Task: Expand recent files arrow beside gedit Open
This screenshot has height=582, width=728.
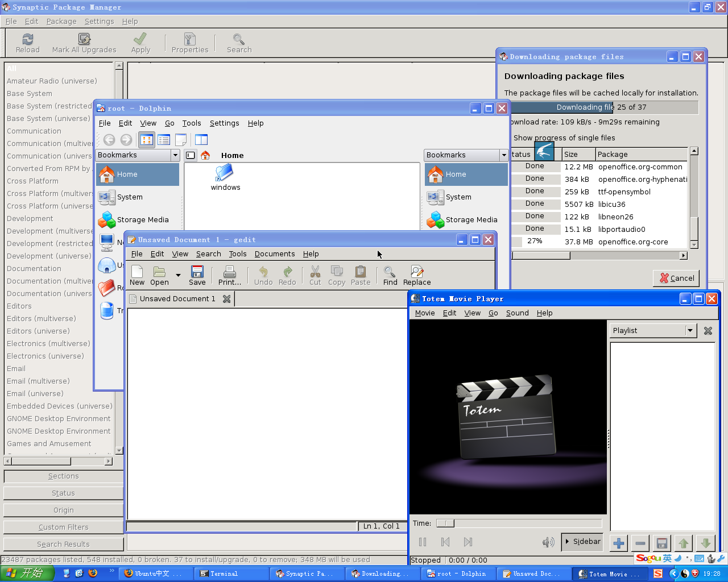Action: 178,276
